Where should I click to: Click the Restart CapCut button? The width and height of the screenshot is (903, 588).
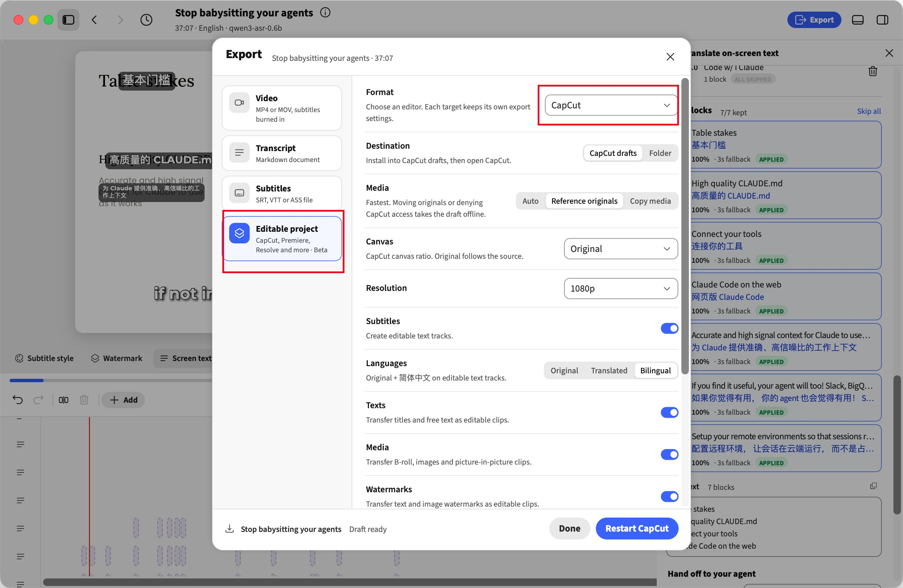[637, 528]
